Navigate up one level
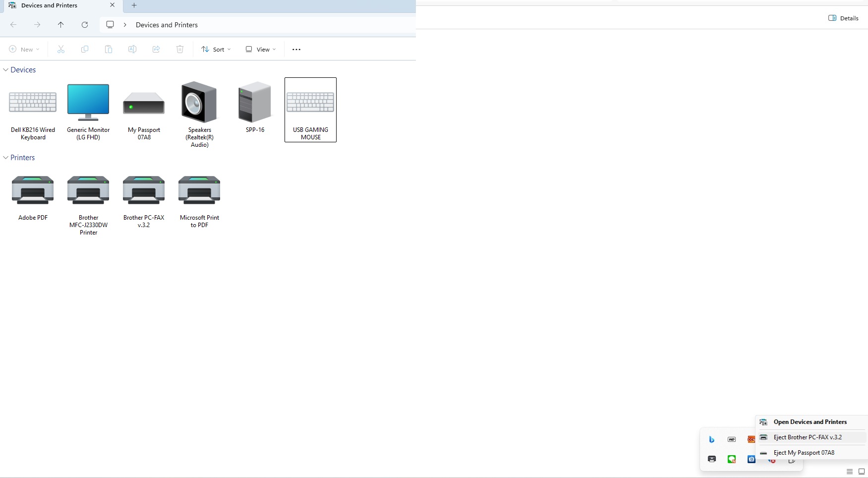This screenshot has height=478, width=868. (61, 25)
